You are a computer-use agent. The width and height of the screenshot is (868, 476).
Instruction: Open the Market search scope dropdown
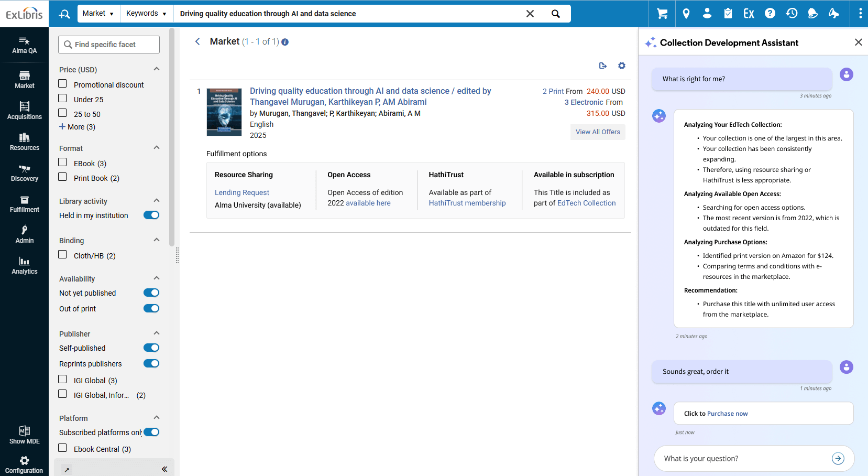point(98,14)
